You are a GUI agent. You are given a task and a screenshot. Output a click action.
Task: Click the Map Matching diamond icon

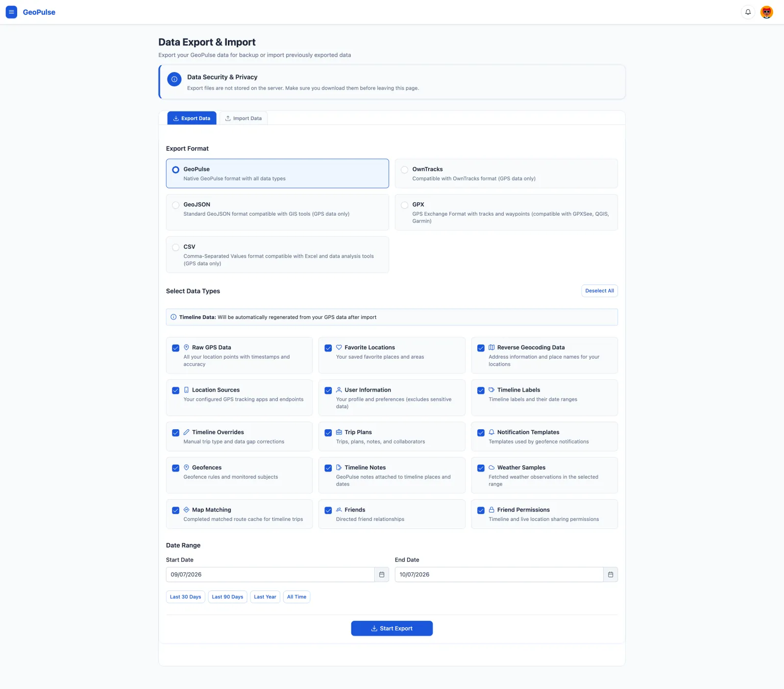186,510
